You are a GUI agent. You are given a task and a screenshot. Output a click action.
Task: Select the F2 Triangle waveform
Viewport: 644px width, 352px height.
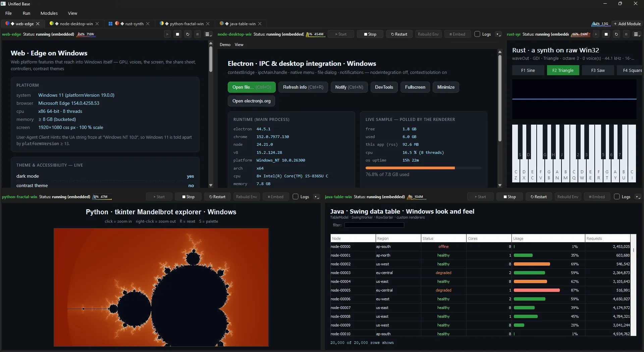563,71
